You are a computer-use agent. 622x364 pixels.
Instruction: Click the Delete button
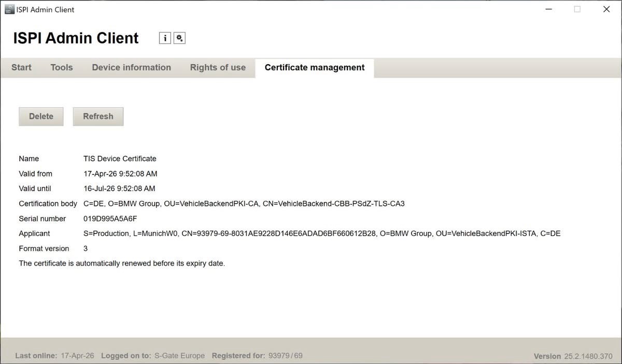(x=41, y=116)
